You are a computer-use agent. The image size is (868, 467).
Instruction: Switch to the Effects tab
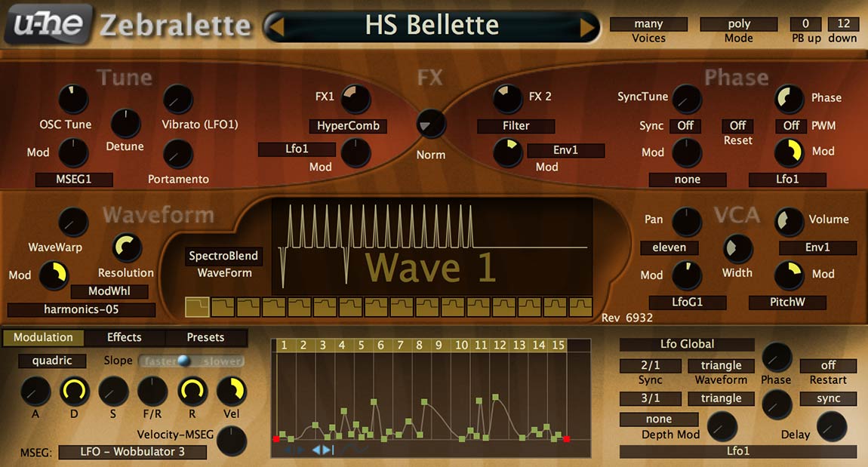coord(124,337)
